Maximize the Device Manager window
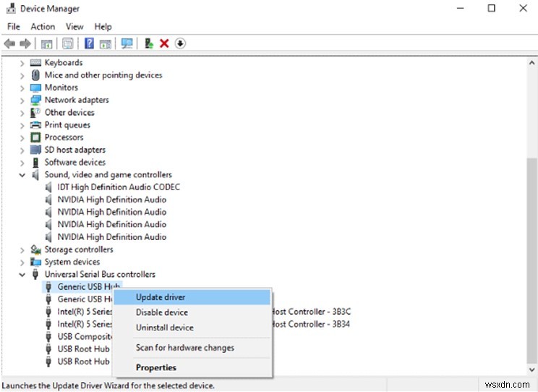Screen dimensions: 538x392 click(x=491, y=8)
